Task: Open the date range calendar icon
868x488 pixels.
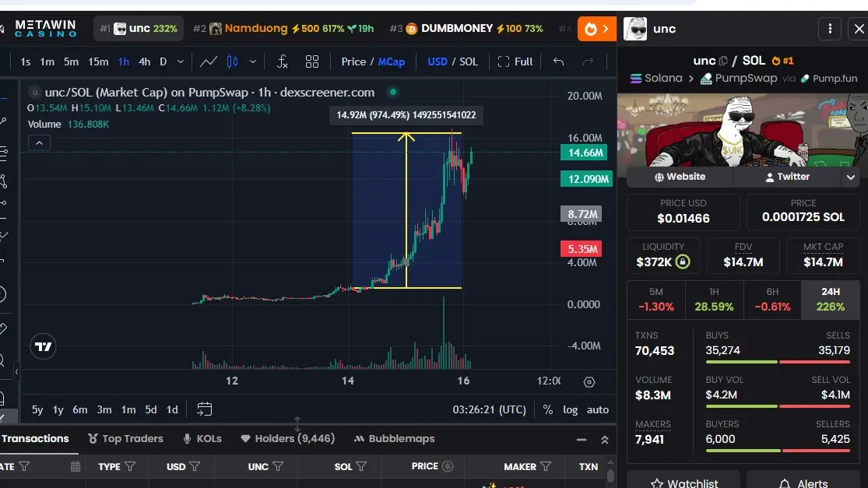Action: (x=204, y=409)
